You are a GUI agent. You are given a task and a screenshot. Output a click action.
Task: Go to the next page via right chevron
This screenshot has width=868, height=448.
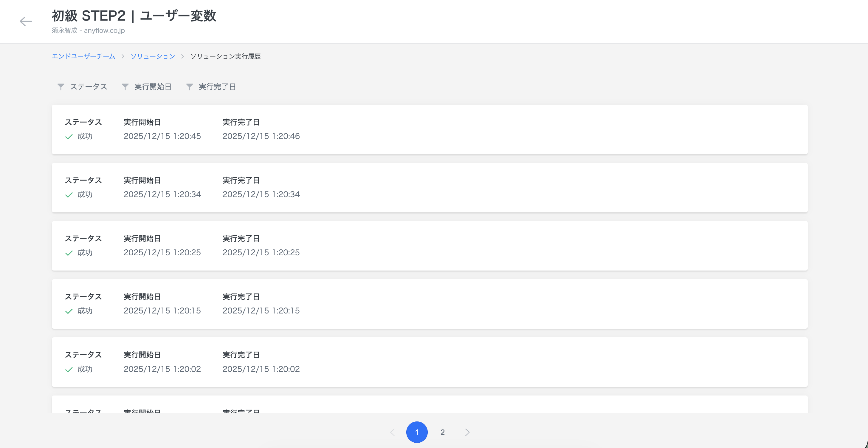(x=467, y=432)
